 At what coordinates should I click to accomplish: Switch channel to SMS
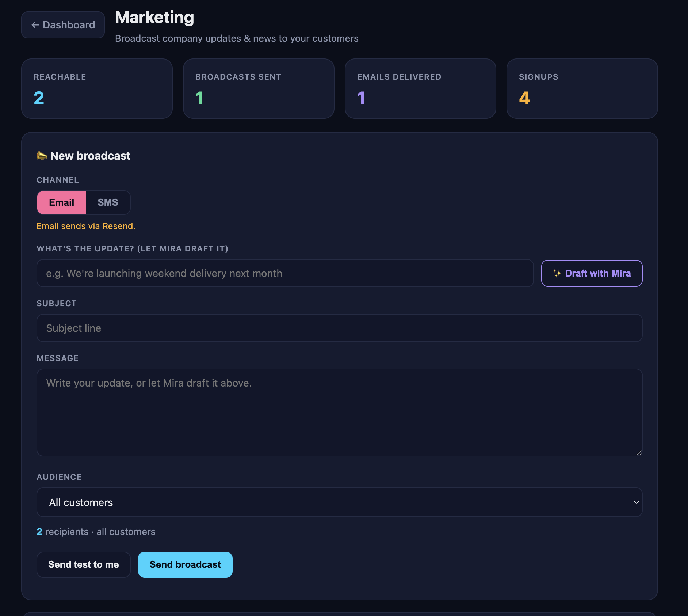(x=108, y=202)
